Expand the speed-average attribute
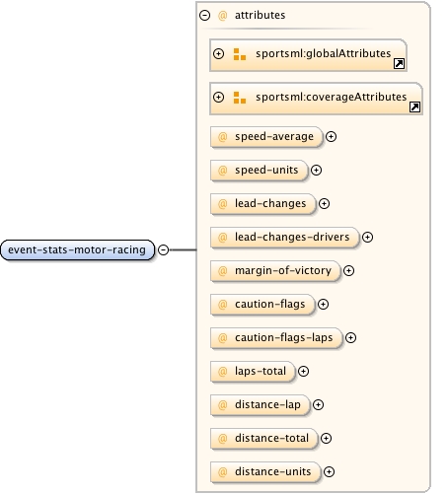The width and height of the screenshot is (448, 494). pyautogui.click(x=331, y=136)
